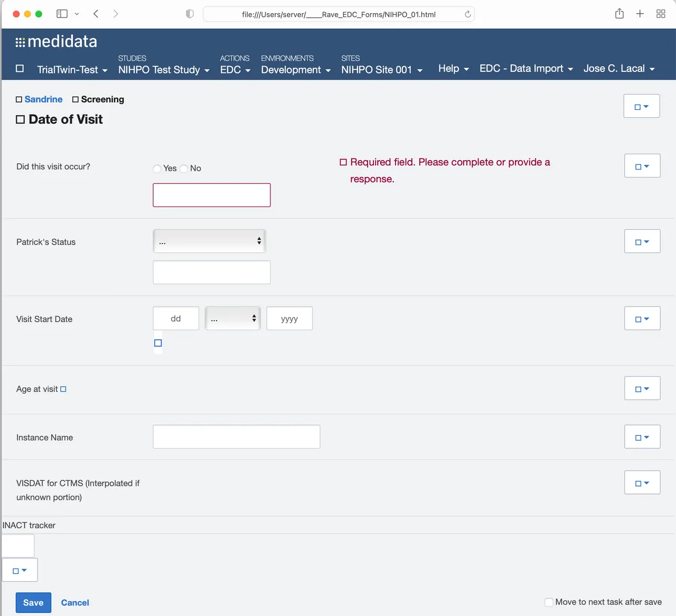
Task: Click the Share icon in Safari toolbar
Action: (x=618, y=14)
